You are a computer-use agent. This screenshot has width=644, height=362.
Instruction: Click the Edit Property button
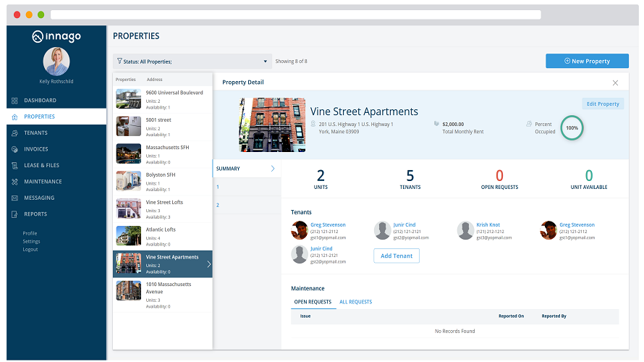pyautogui.click(x=602, y=104)
